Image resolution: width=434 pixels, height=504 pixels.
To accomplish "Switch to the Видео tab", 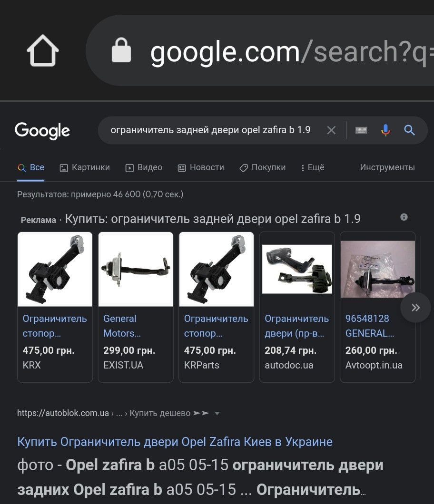I will click(144, 167).
